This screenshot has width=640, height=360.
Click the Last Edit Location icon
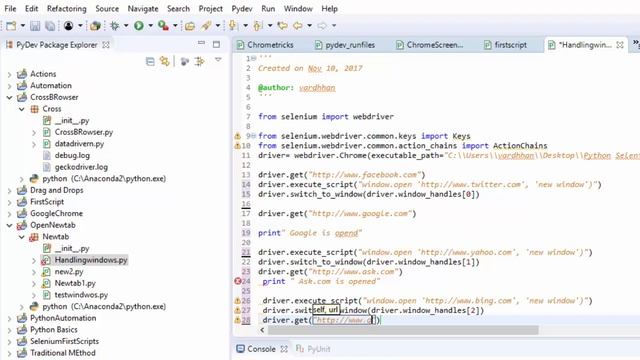point(282,26)
